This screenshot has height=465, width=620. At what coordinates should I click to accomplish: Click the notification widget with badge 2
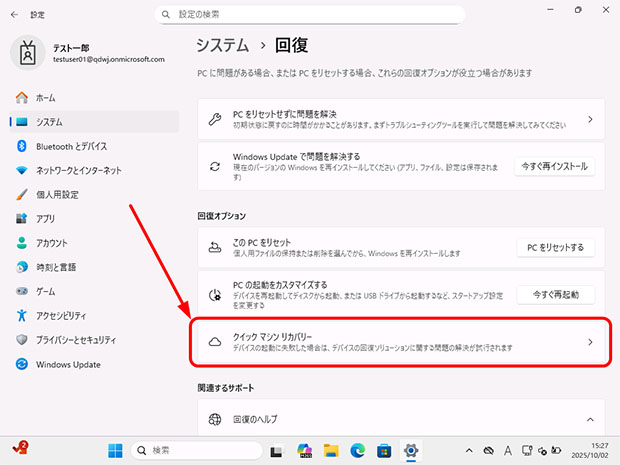pos(20,448)
